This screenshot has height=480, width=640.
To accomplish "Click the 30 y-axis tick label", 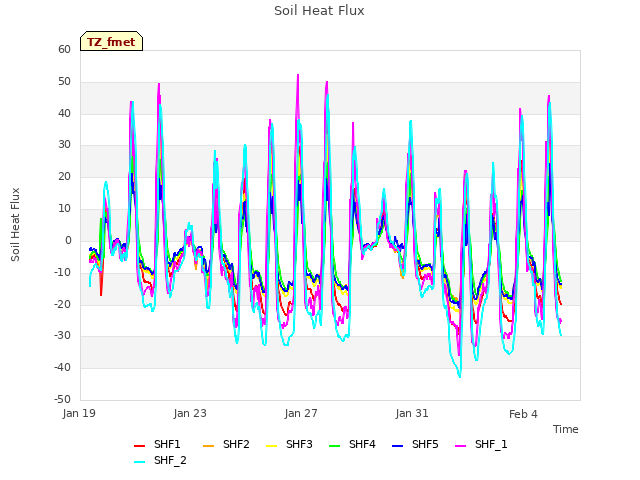I will click(x=64, y=144).
